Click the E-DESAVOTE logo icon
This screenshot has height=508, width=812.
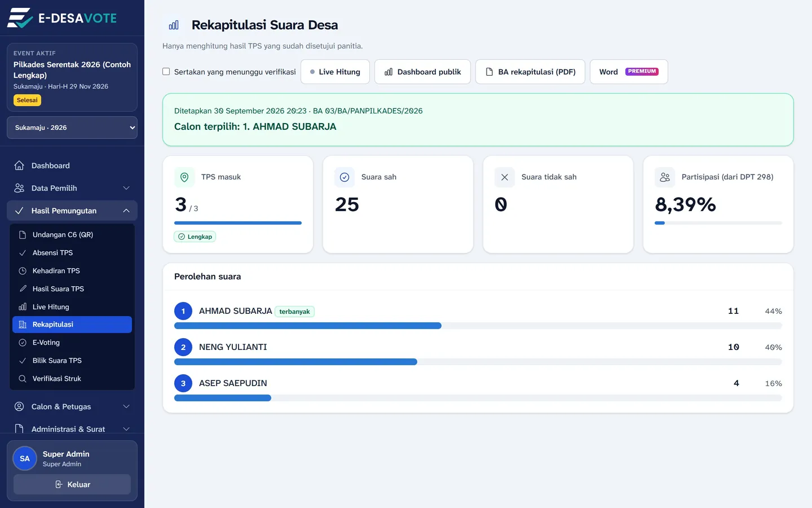(20, 18)
